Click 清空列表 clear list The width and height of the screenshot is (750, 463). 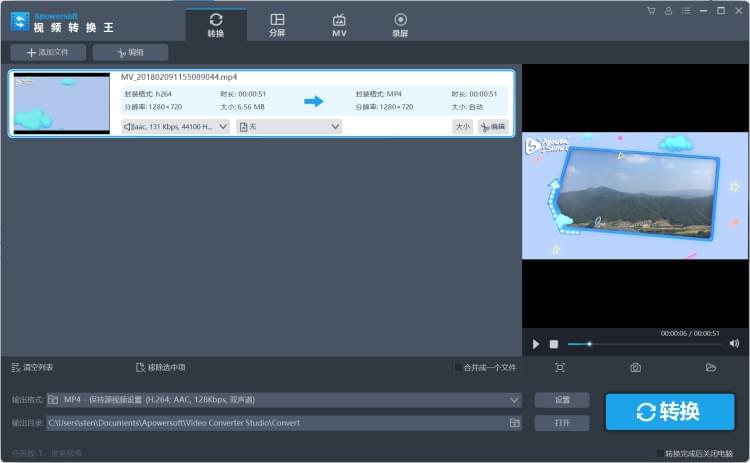(x=32, y=367)
